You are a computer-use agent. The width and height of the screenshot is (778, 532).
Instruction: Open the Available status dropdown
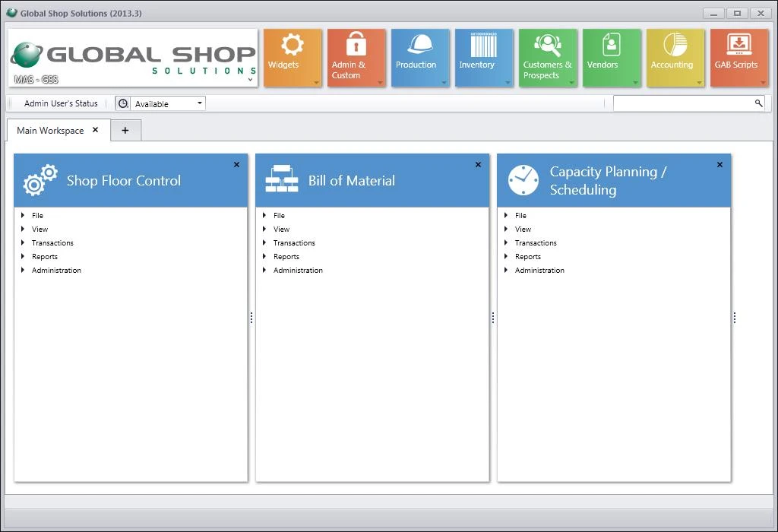click(200, 103)
